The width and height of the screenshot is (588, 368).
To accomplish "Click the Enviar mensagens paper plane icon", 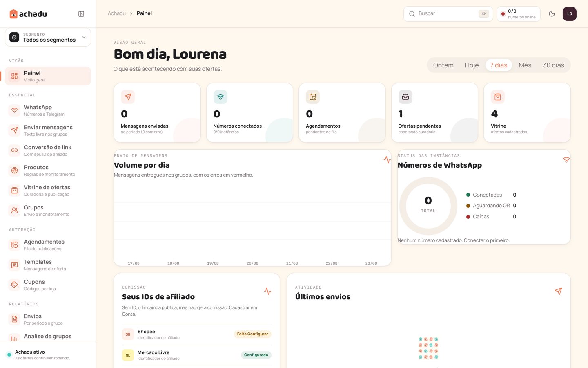I will (15, 130).
